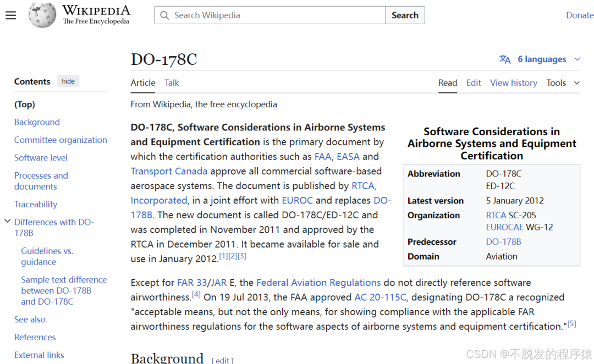This screenshot has height=364, width=594.
Task: Open the hamburger main menu
Action: point(10,15)
